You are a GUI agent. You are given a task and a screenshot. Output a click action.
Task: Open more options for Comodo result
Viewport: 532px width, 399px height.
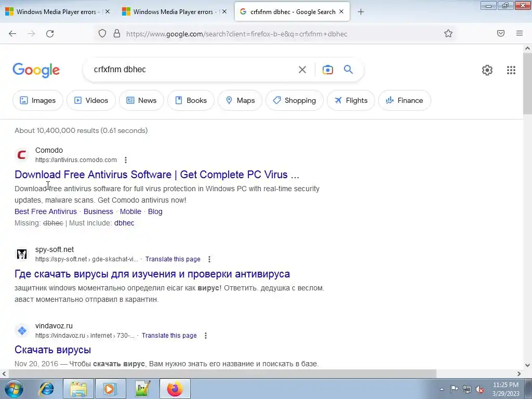126,160
